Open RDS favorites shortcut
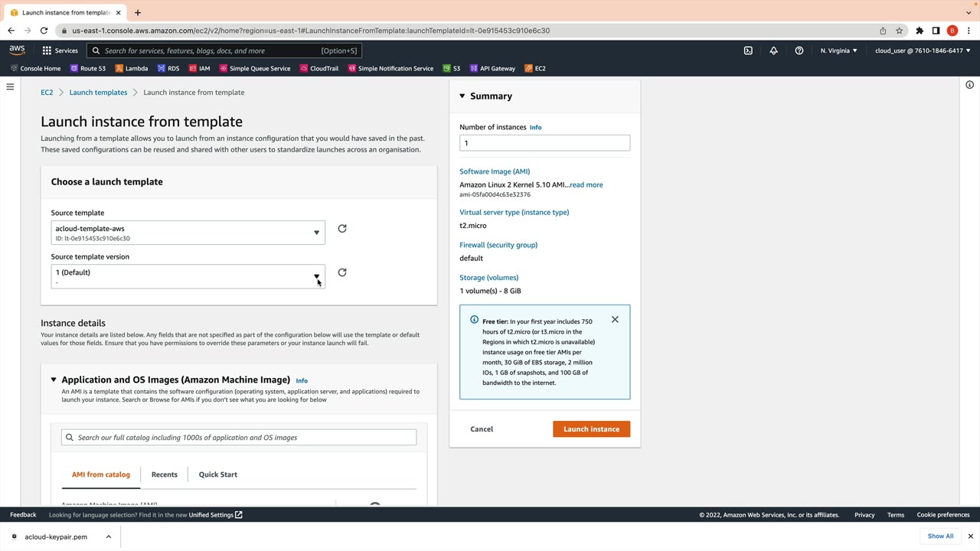 coord(168,68)
